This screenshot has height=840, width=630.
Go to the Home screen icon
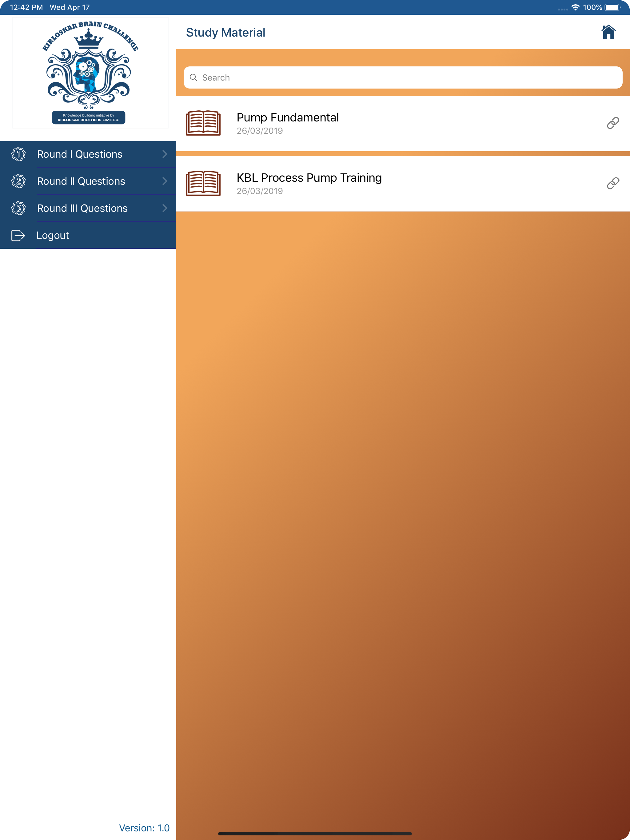point(608,32)
